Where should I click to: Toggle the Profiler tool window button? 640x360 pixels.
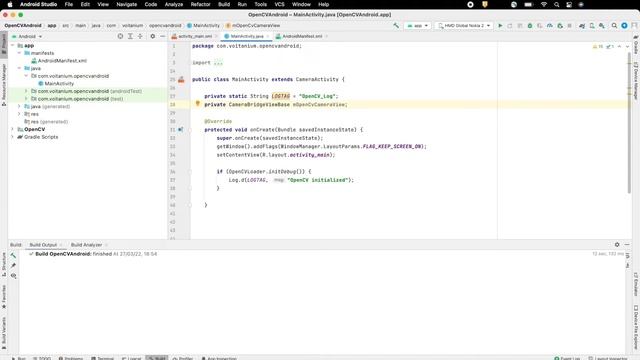182,358
